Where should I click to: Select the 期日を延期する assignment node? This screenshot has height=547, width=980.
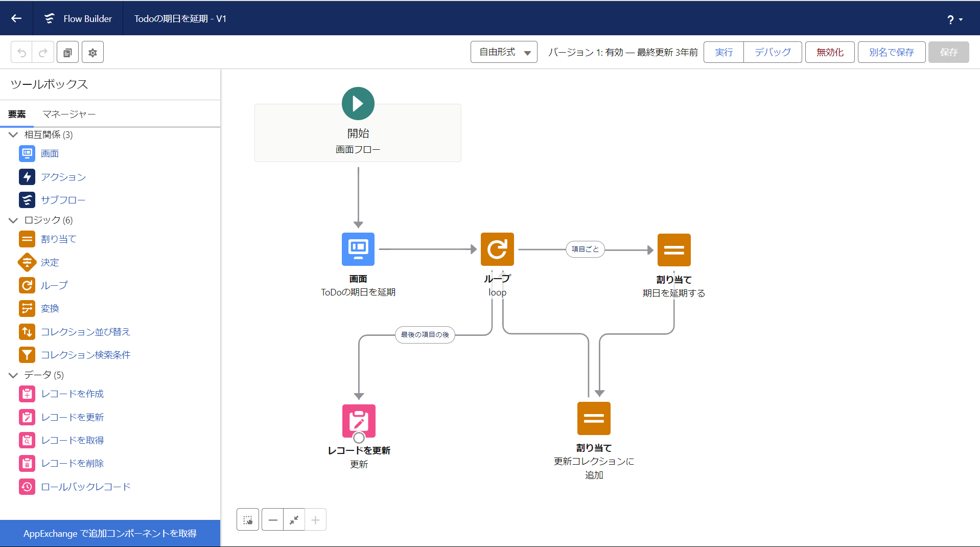point(674,250)
